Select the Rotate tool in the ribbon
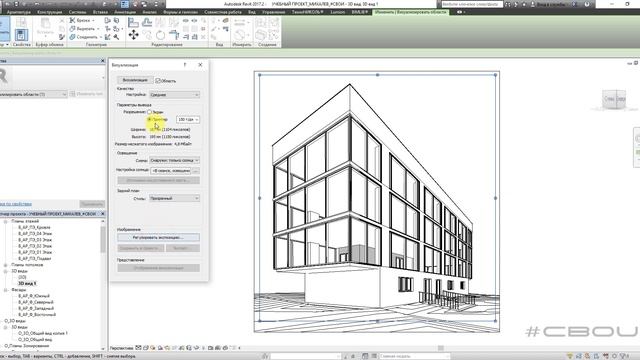 [x=160, y=35]
